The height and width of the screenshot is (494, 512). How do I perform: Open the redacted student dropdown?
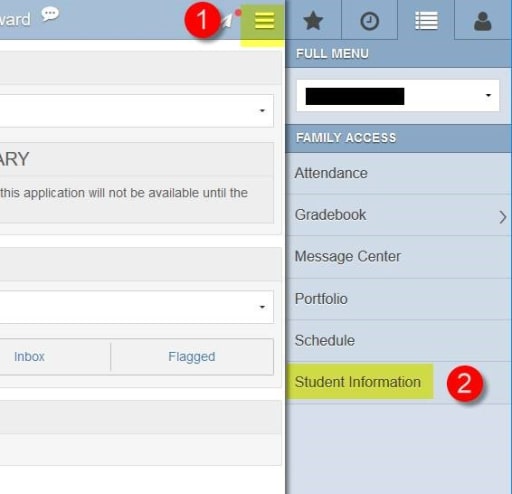point(398,96)
